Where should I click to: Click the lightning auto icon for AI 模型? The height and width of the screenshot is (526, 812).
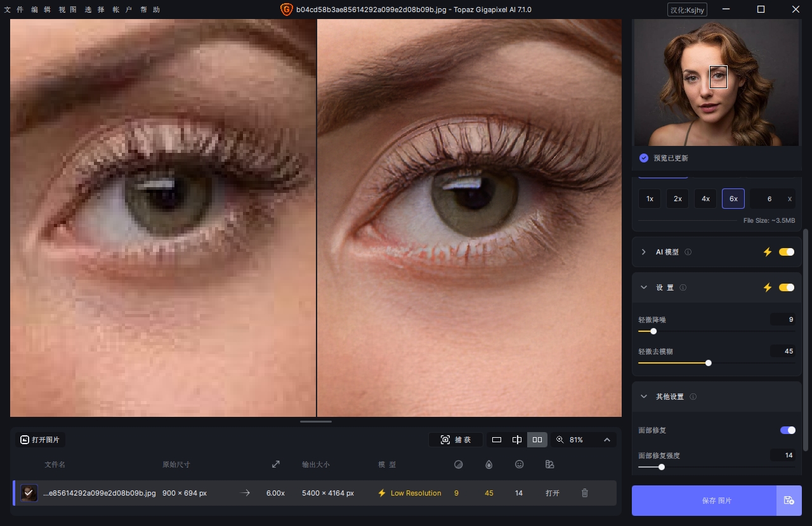coord(768,252)
